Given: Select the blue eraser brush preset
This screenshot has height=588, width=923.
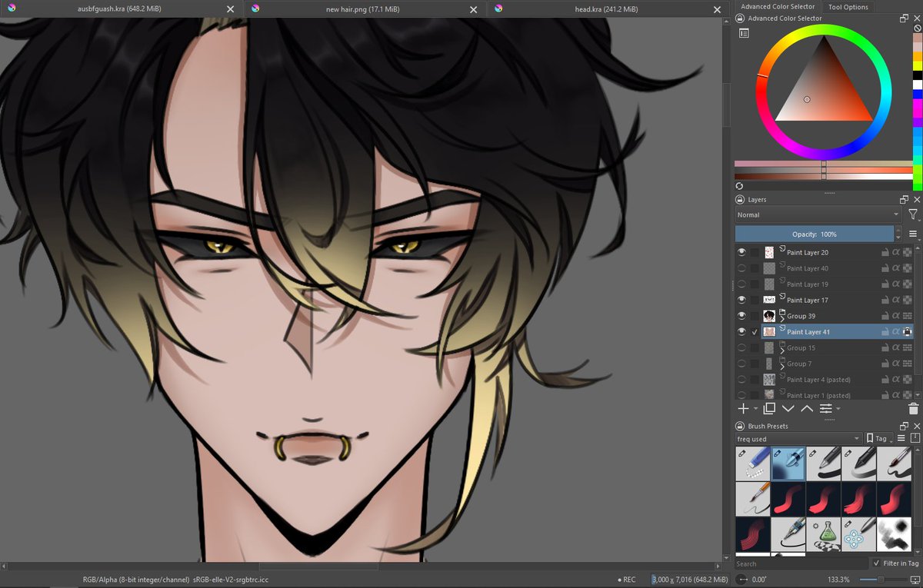Looking at the screenshot, I should pos(753,463).
